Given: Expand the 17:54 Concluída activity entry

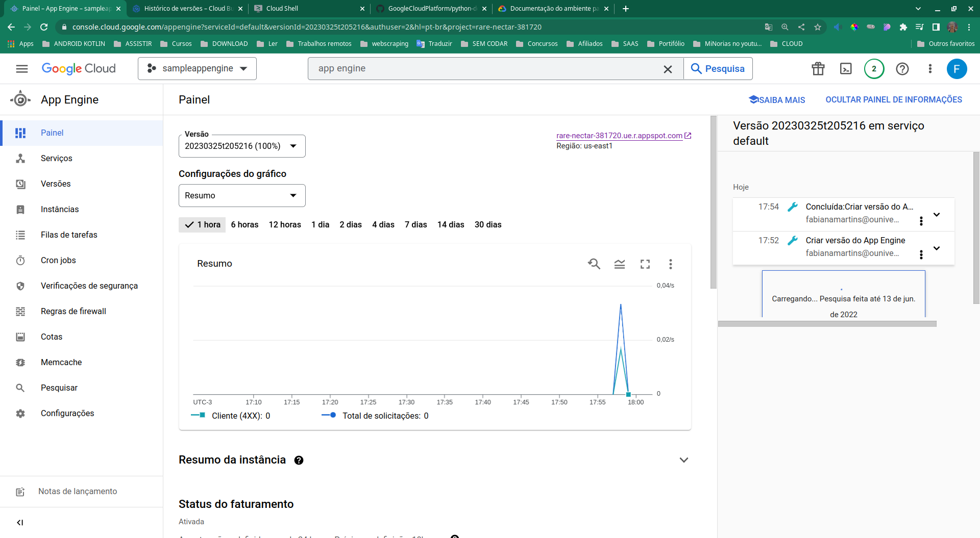Looking at the screenshot, I should pos(937,215).
